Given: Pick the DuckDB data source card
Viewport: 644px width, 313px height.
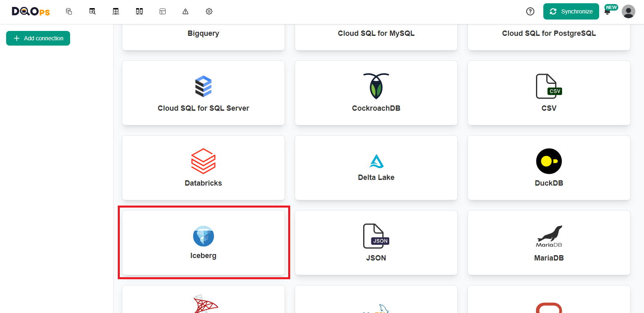Looking at the screenshot, I should (549, 168).
